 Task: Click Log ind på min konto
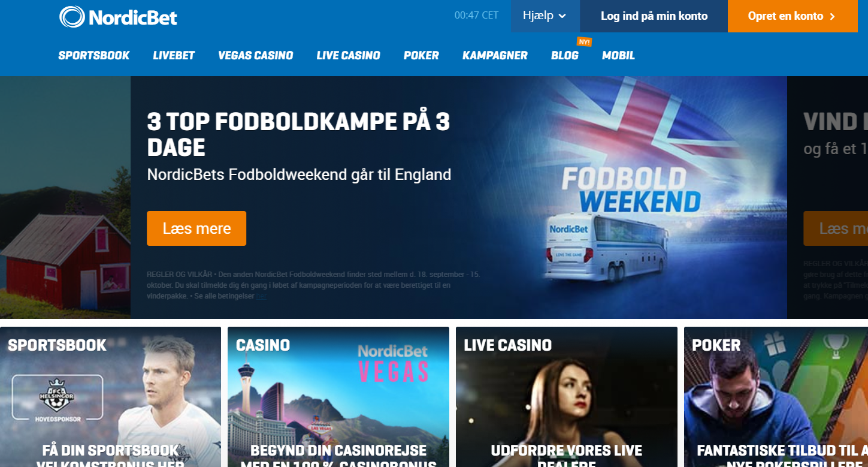[654, 16]
